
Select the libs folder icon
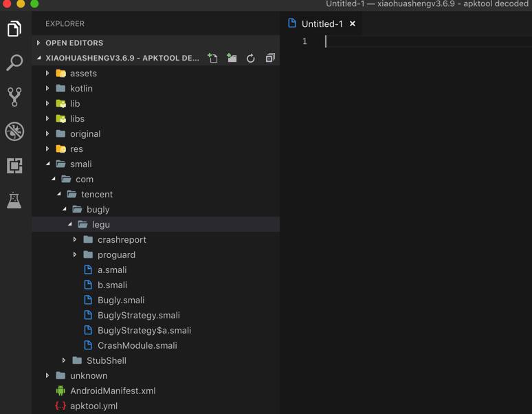pos(60,118)
